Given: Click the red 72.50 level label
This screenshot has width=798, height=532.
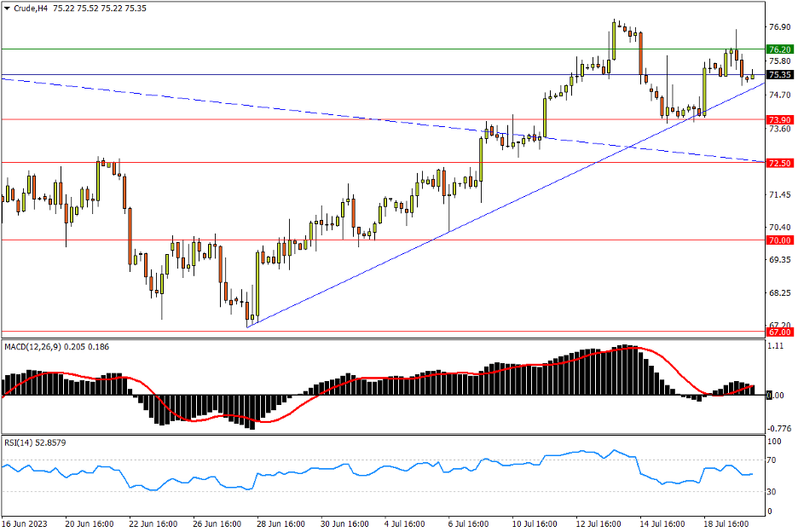Looking at the screenshot, I should pos(779,163).
